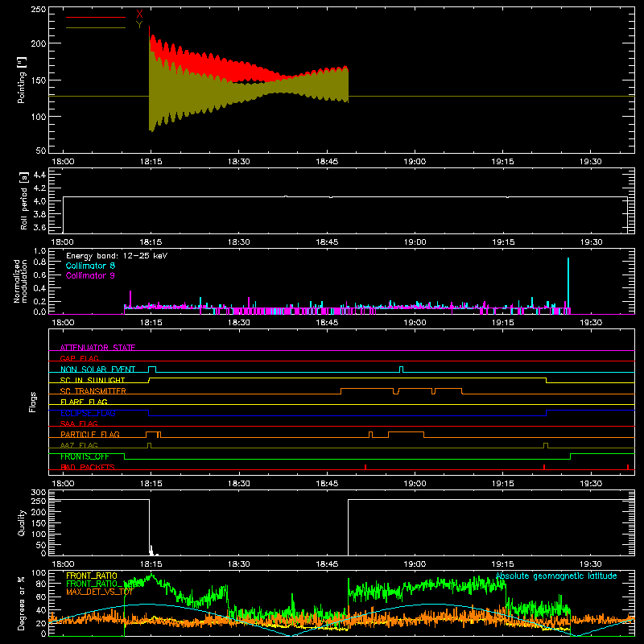Click the orange MAX_DET_VS_TOT legend entry

pyautogui.click(x=99, y=592)
